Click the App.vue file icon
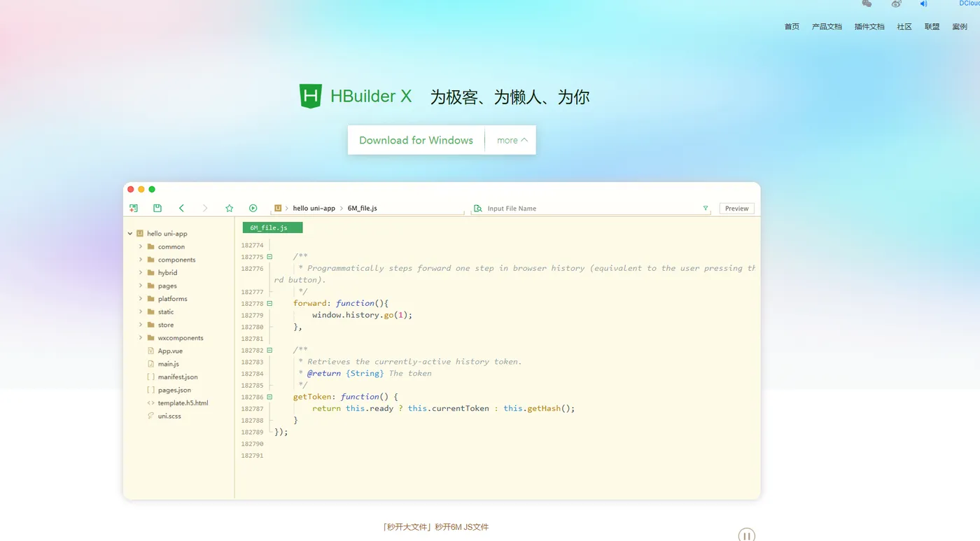This screenshot has width=980, height=541. tap(150, 351)
